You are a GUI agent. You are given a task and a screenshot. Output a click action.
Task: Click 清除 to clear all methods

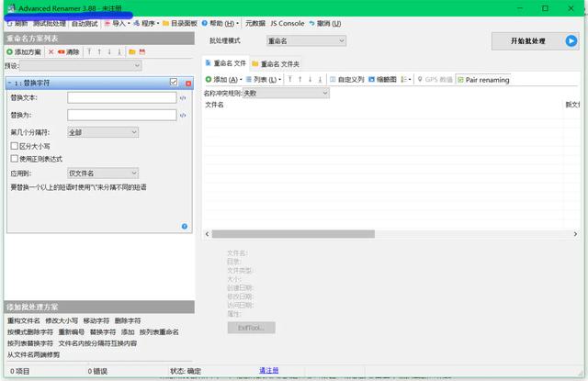69,52
